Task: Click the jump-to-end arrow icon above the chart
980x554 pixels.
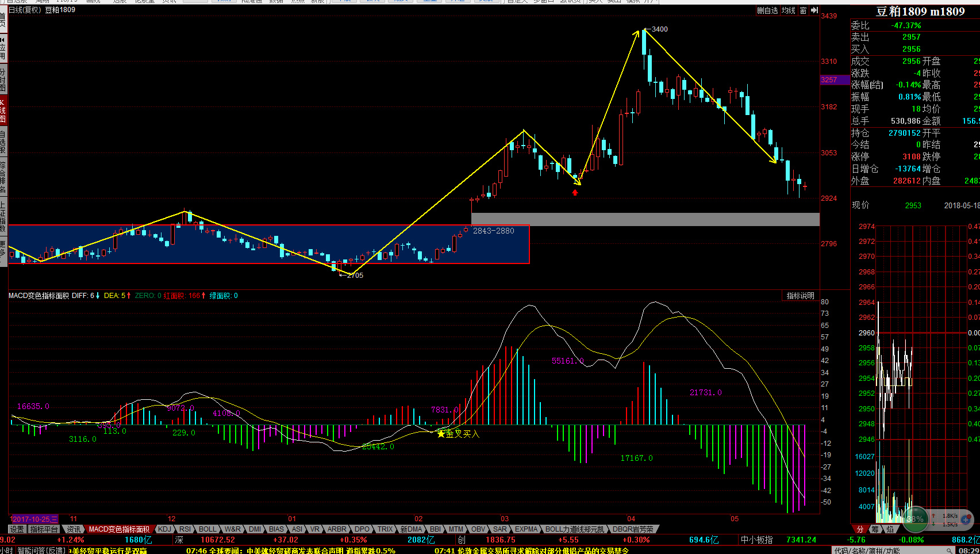Action: 814,10
